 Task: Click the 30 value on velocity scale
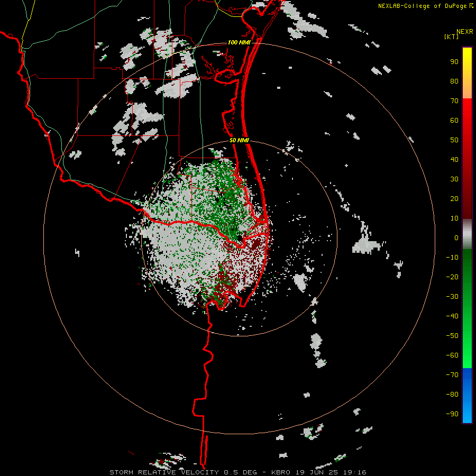coord(454,179)
